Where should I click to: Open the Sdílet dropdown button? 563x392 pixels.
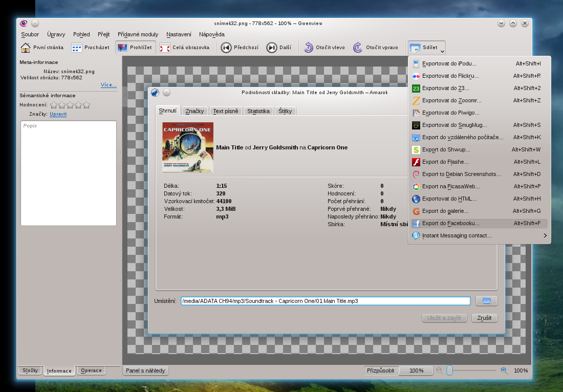tap(426, 48)
